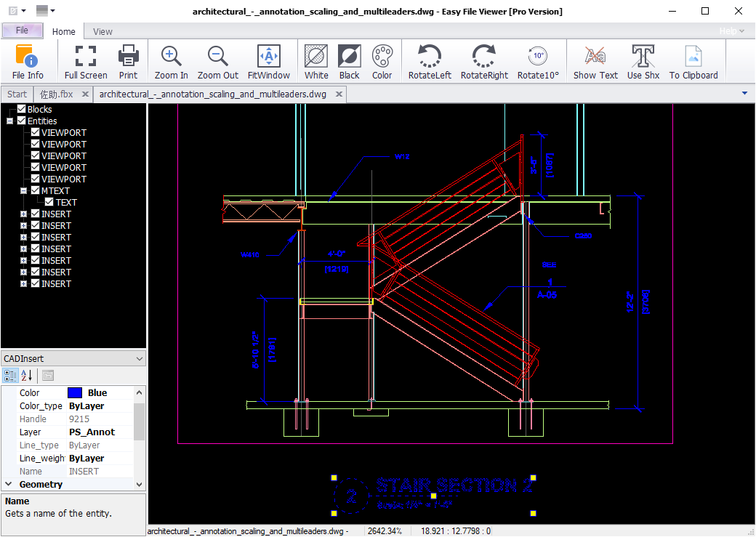This screenshot has width=756, height=537.
Task: Switch properties to categorized view
Action: pos(10,375)
